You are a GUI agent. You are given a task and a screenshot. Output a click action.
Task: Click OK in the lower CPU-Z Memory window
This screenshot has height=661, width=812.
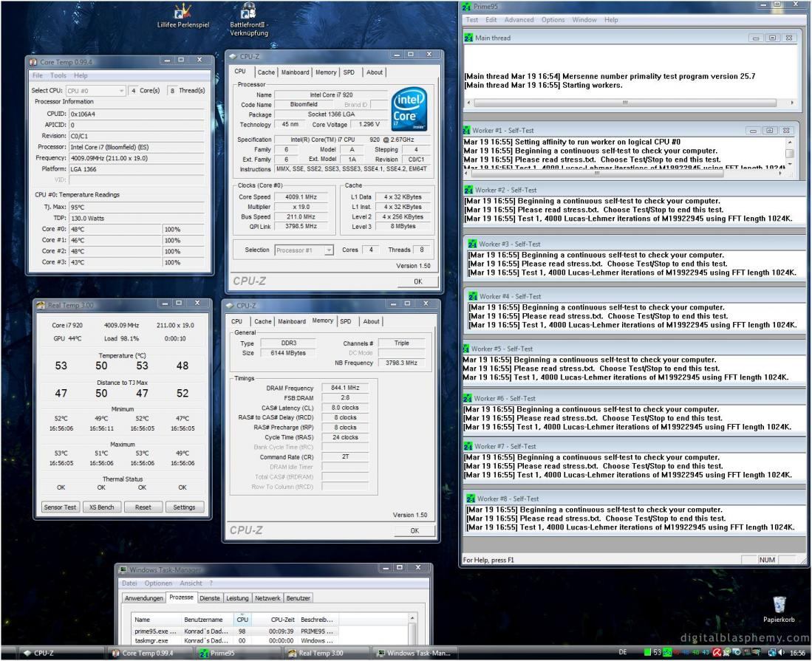click(x=414, y=530)
